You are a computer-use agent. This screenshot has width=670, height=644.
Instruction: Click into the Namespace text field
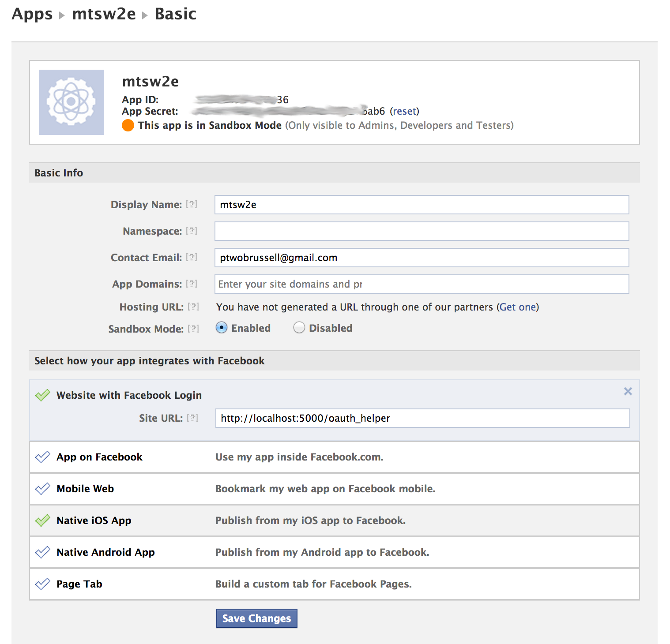coord(422,231)
